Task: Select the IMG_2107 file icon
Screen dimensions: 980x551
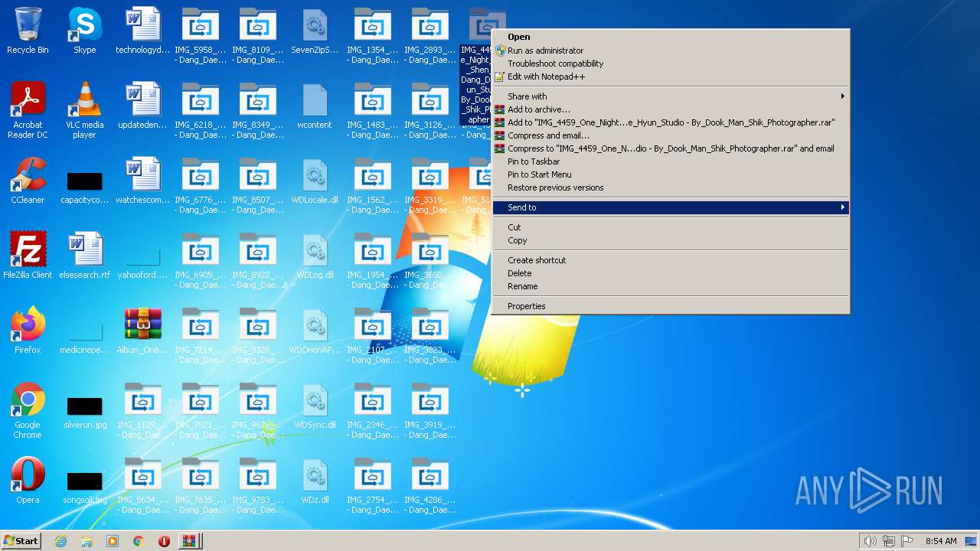Action: (372, 335)
